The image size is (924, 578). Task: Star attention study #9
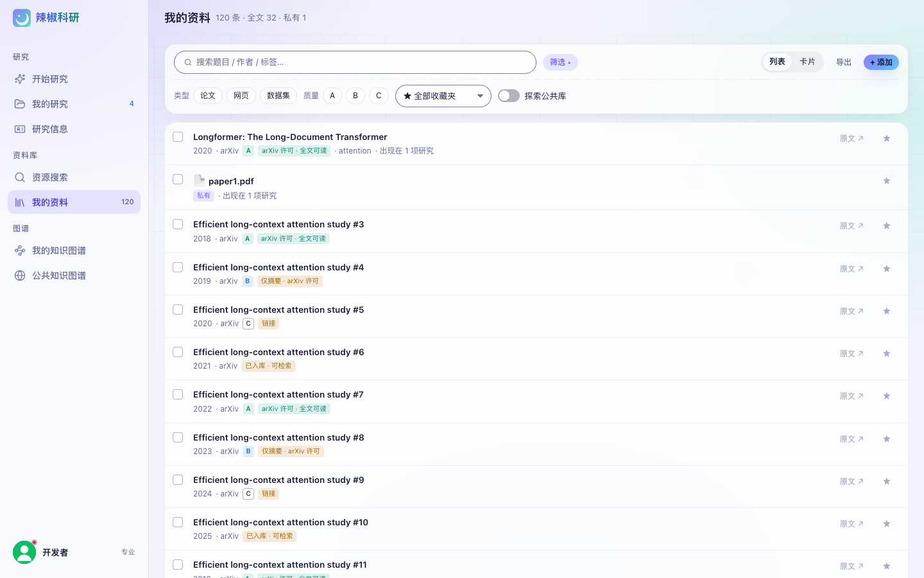(x=887, y=482)
